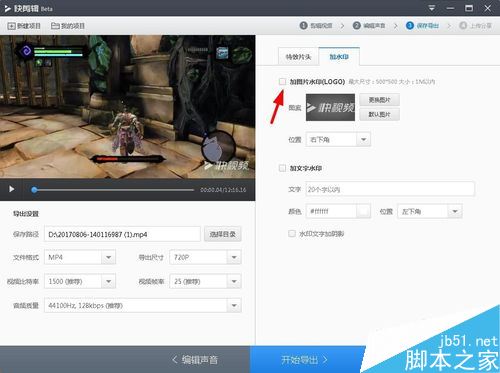Screen dimensions: 500x373
Task: Go to step 1 剪辑视频
Action: click(x=316, y=25)
